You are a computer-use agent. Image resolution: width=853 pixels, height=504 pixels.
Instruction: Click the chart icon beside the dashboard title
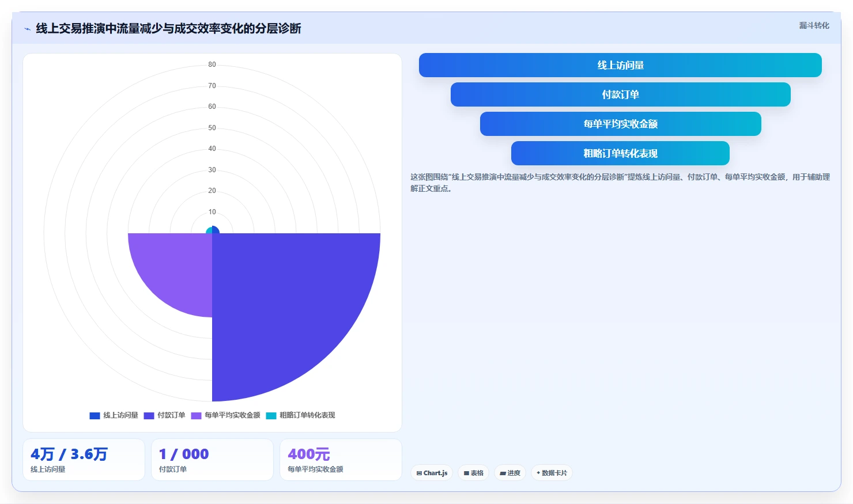[x=27, y=29]
